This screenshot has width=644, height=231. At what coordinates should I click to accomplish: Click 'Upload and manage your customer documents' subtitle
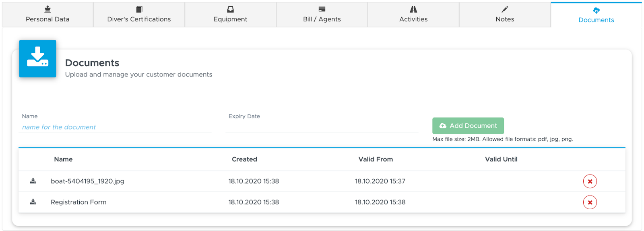click(x=138, y=75)
